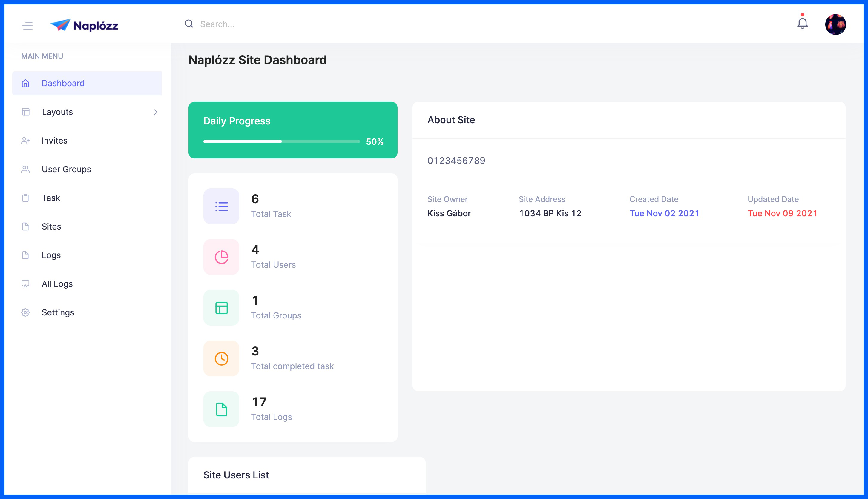Select Task in main menu

coord(51,198)
